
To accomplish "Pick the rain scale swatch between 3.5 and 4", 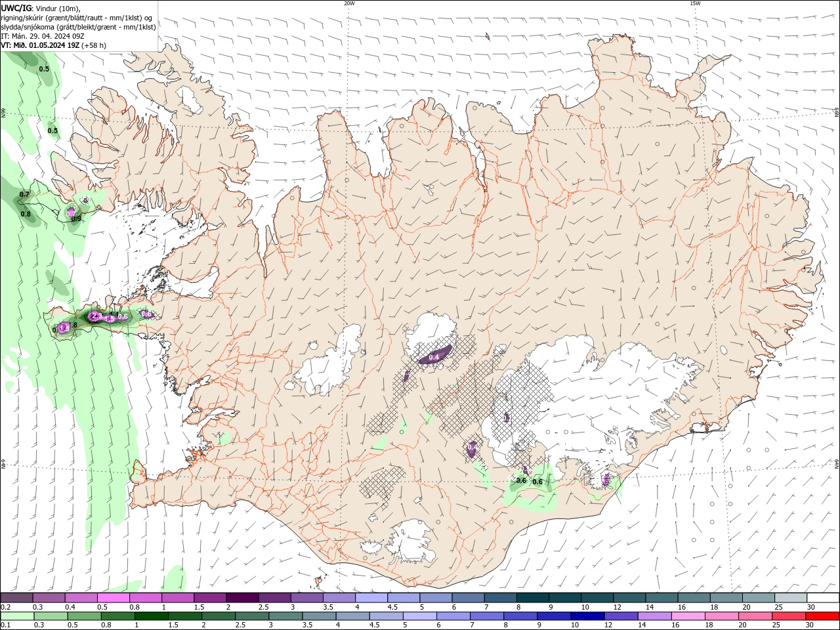I will (319, 616).
